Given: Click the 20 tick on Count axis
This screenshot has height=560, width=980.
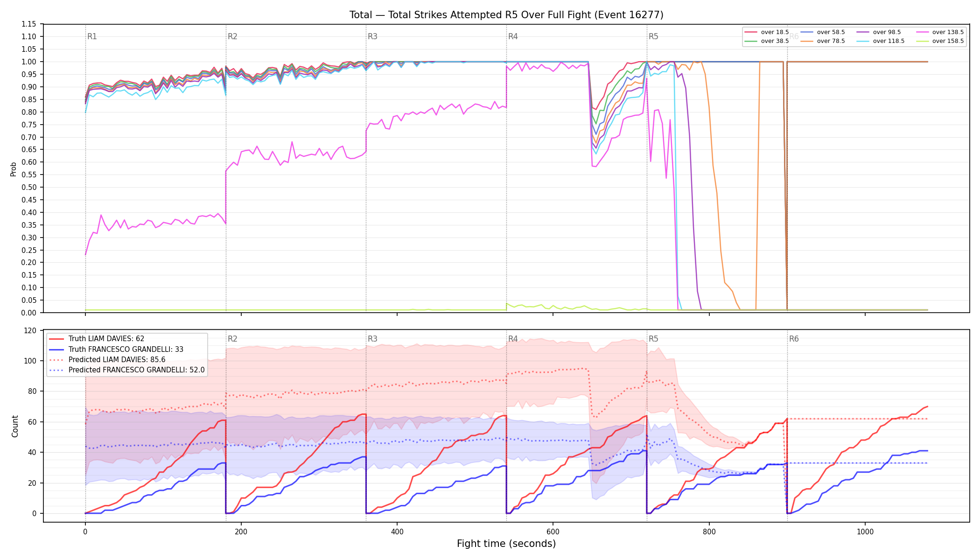Looking at the screenshot, I should coord(32,483).
